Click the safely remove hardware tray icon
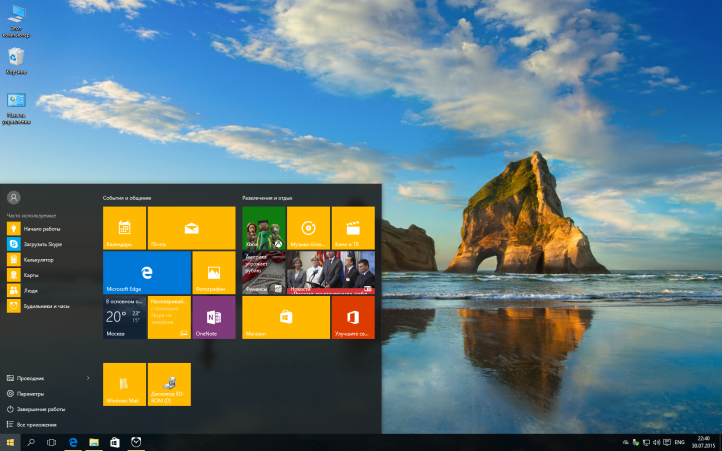This screenshot has width=722, height=451. point(636,443)
